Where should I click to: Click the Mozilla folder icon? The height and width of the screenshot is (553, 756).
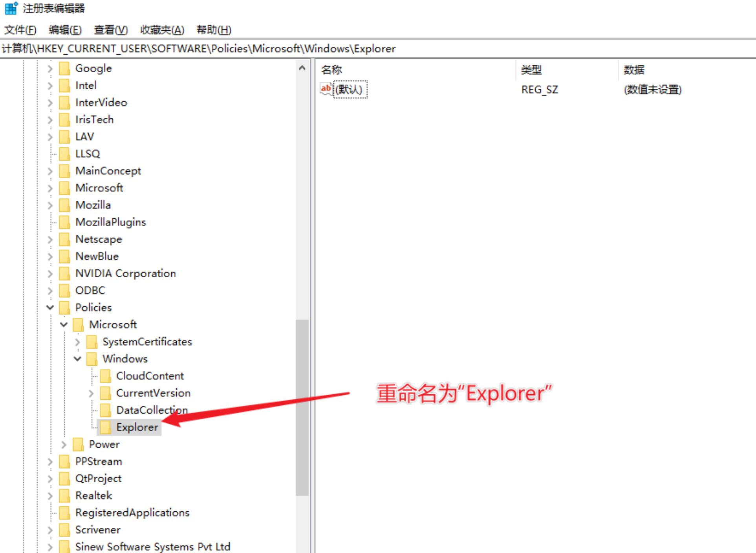[65, 205]
